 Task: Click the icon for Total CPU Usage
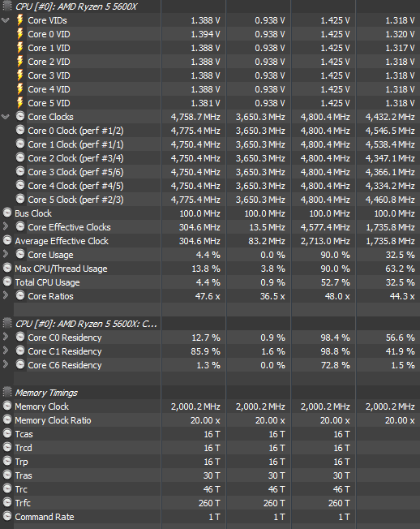[7, 282]
